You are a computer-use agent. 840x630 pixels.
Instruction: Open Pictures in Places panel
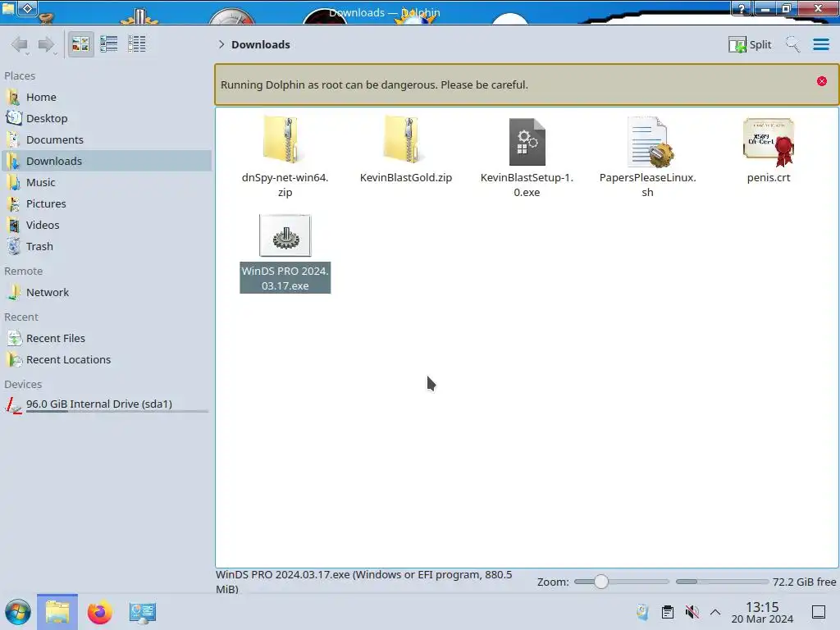click(x=106, y=204)
